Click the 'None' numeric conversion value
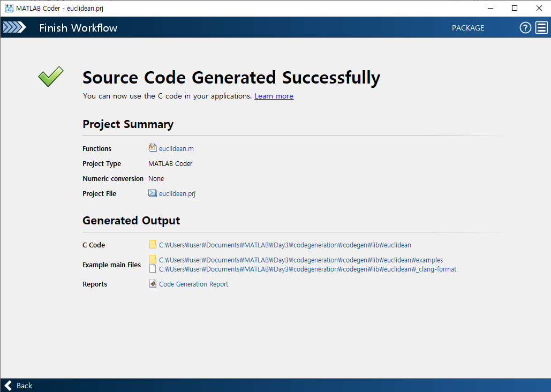 click(156, 179)
